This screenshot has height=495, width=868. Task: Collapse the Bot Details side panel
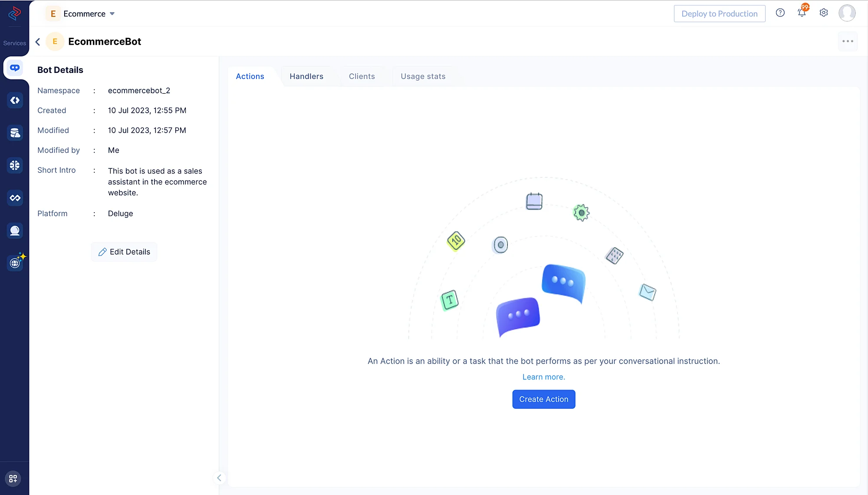[219, 478]
